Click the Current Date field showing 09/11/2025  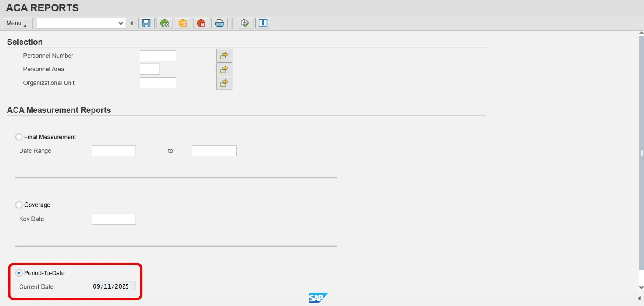(114, 286)
